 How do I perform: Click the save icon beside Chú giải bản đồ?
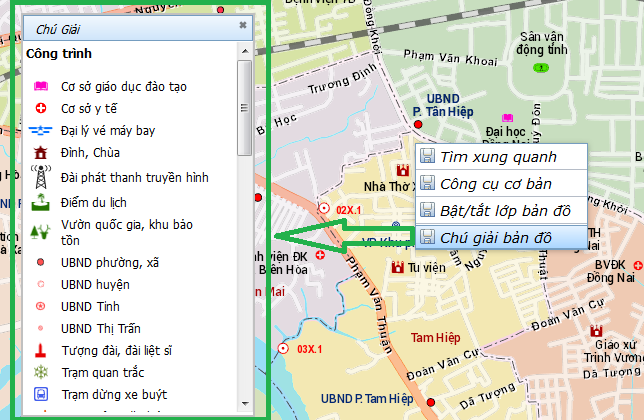tap(427, 237)
